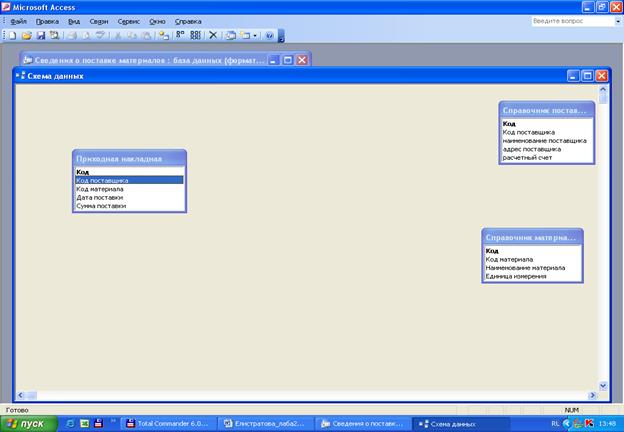The image size is (624, 432).
Task: Click the 'Приходная накладная' table title bar
Action: point(129,159)
